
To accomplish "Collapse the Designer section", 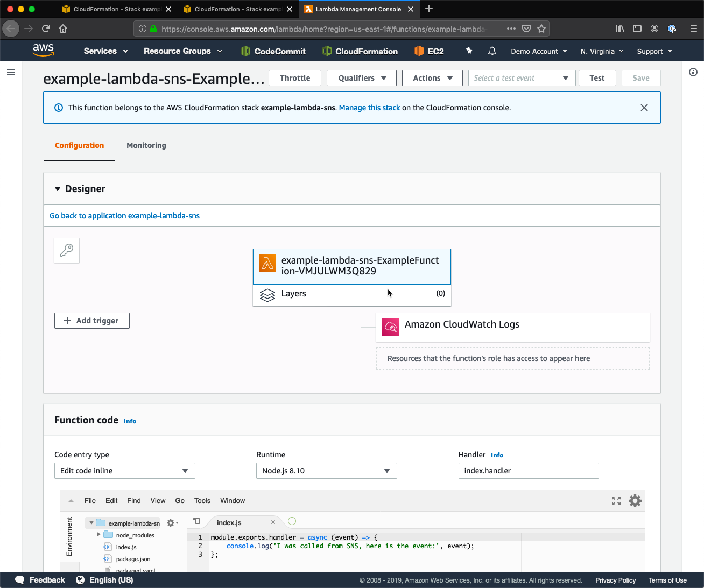I will 58,189.
